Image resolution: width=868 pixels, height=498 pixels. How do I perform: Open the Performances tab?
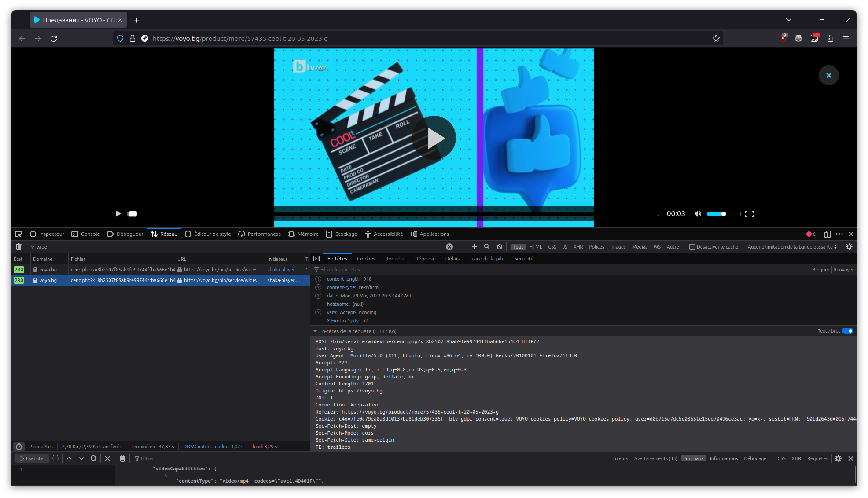pos(260,234)
